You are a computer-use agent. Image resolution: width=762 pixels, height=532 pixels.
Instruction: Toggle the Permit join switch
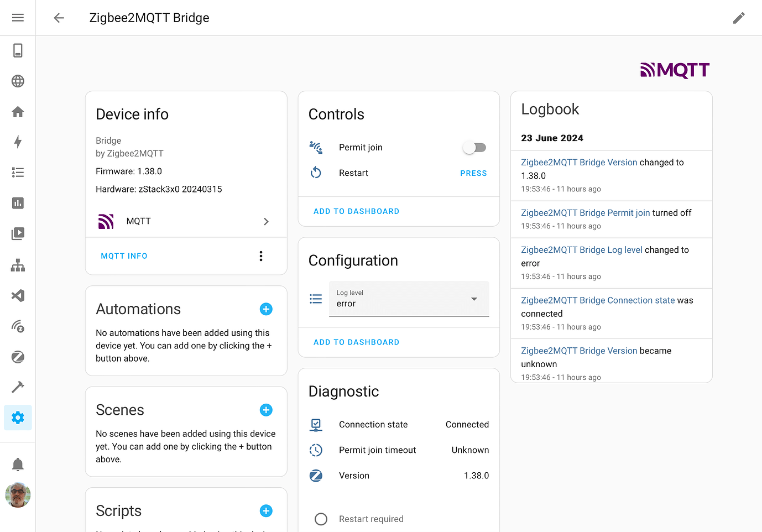(474, 148)
